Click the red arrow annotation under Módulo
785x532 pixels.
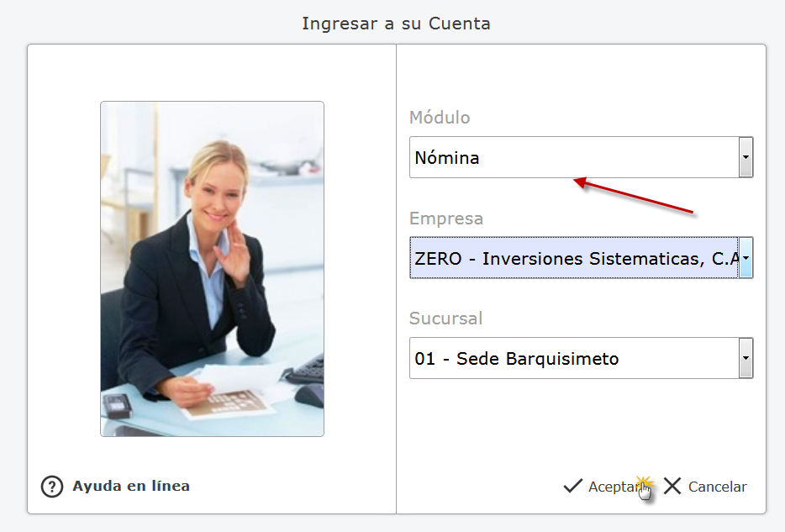[x=634, y=195]
